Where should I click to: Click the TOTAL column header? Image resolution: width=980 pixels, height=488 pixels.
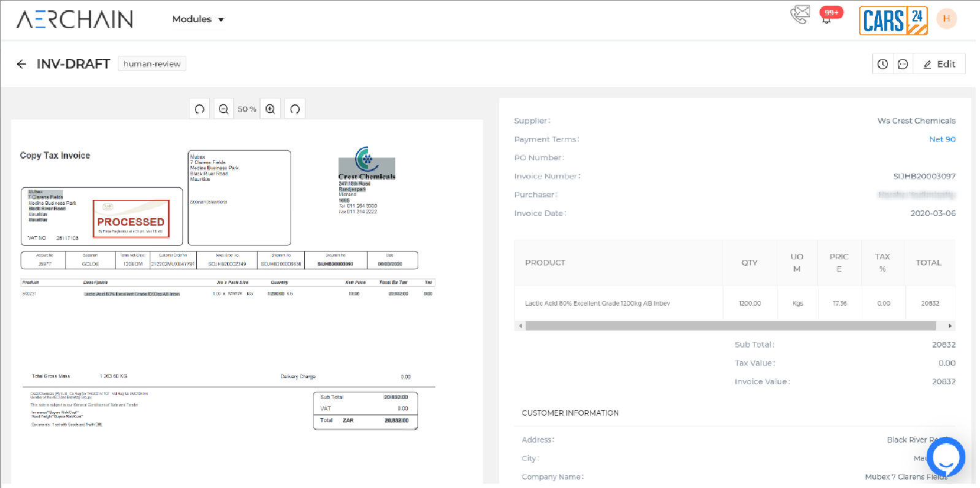point(928,262)
